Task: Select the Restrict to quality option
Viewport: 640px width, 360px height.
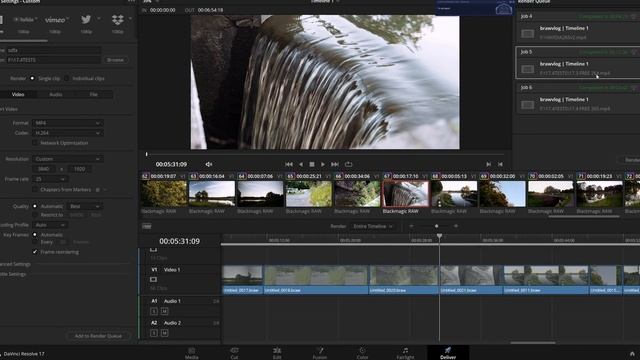Action: click(35, 215)
